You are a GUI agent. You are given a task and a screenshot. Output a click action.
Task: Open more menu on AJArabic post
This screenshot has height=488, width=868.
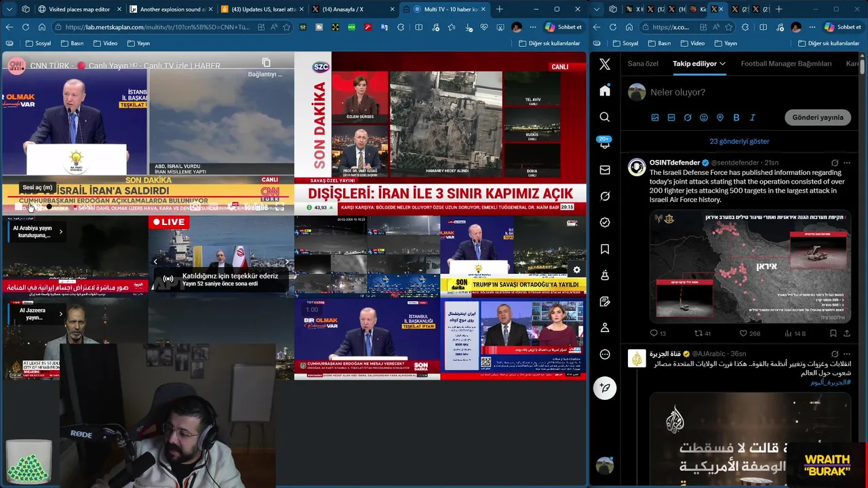click(847, 354)
